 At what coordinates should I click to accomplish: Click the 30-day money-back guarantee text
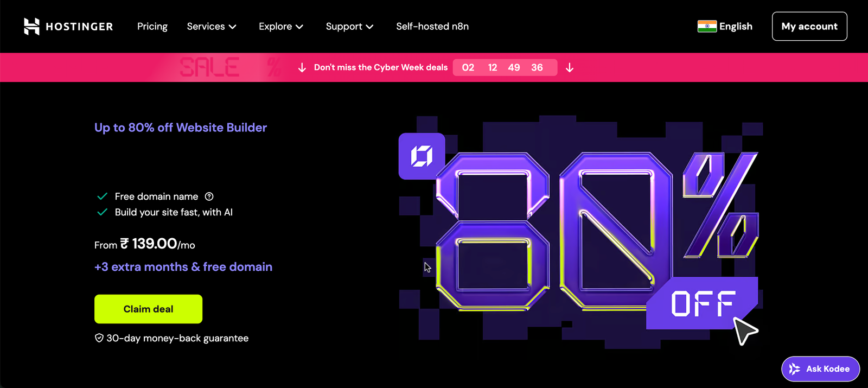[x=177, y=338]
